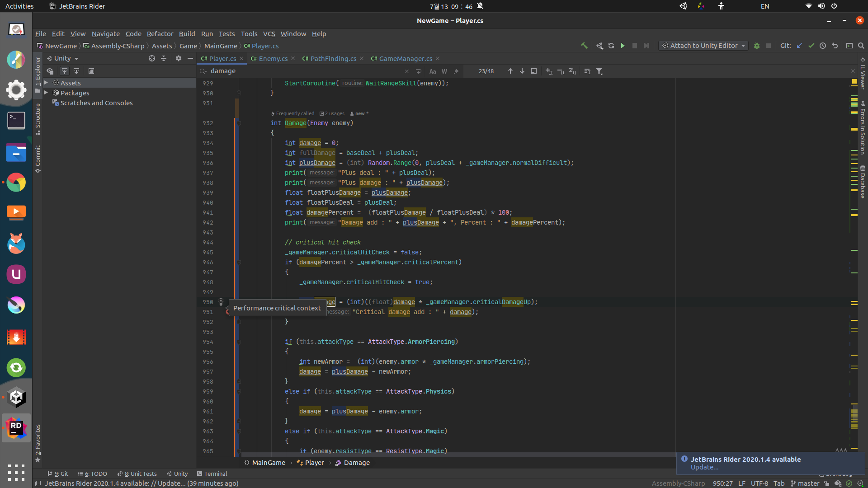Toggle Regex option in find bar
Screen dimensions: 868x488
coord(456,71)
